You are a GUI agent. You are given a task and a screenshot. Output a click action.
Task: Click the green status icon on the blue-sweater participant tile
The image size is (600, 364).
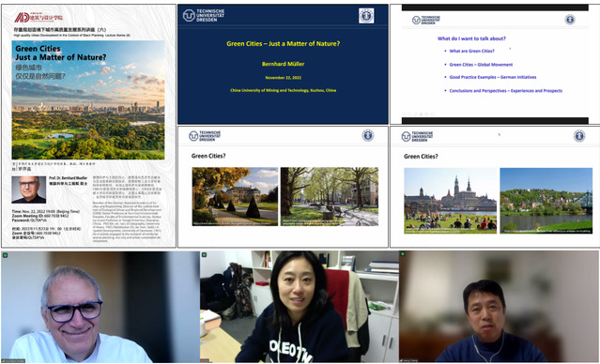(403, 254)
